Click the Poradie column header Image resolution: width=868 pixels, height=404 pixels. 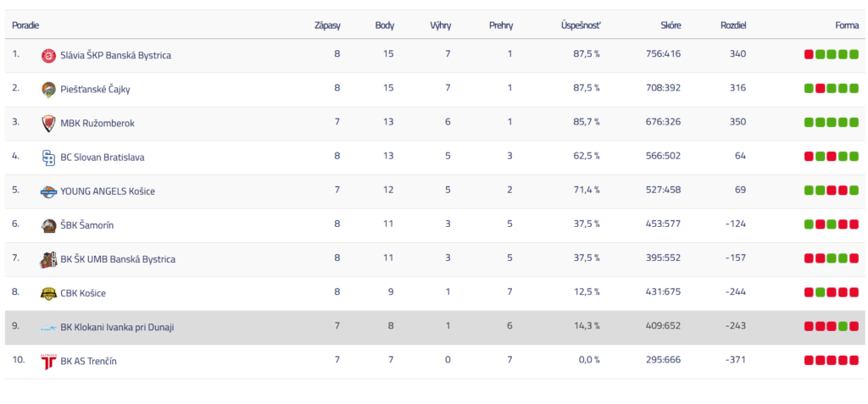click(x=25, y=25)
